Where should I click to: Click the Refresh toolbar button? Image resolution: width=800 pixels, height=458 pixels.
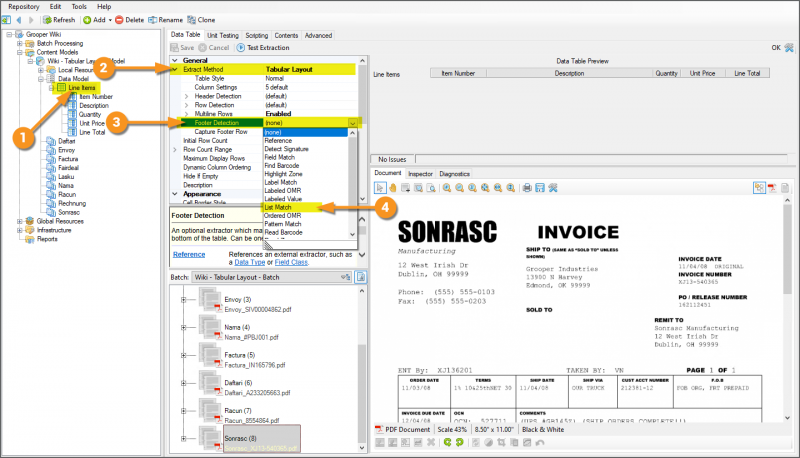pyautogui.click(x=58, y=19)
